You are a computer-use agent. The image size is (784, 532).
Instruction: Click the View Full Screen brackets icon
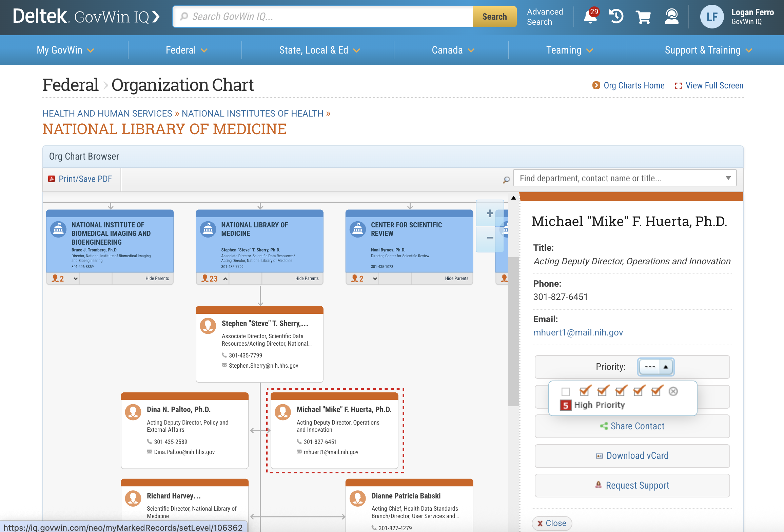(678, 86)
